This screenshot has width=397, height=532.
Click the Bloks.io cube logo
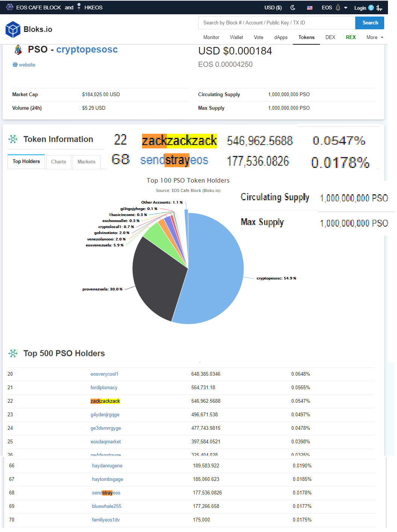click(x=13, y=29)
